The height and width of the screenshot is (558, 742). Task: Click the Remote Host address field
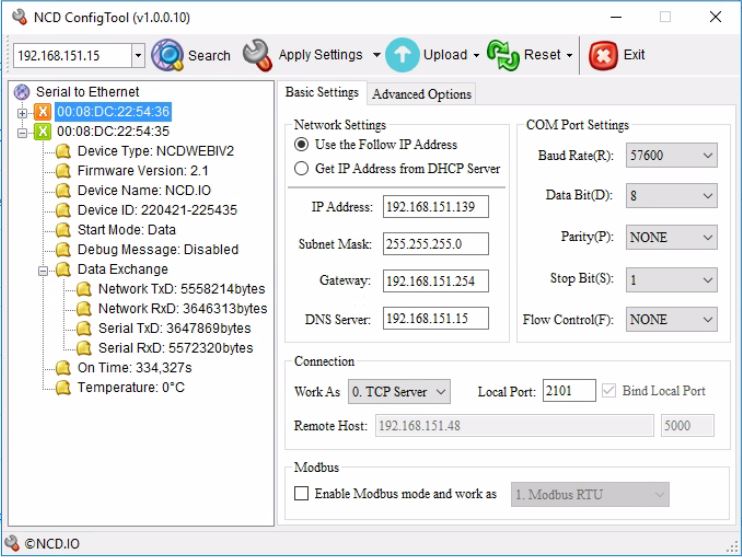pyautogui.click(x=514, y=425)
